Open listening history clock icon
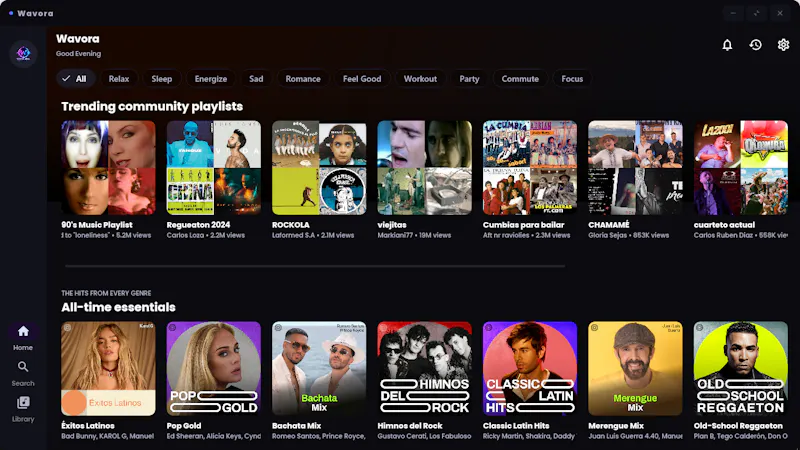The image size is (800, 450). (756, 45)
